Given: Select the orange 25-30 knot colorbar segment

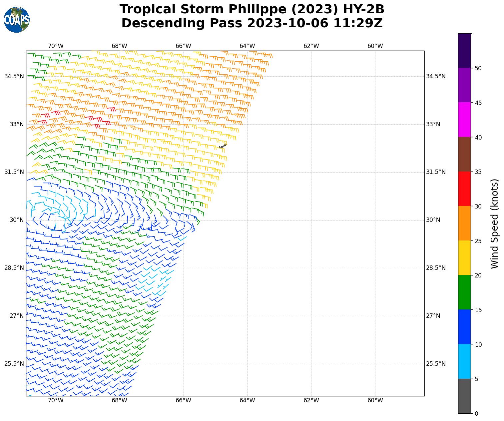Looking at the screenshot, I should click(464, 223).
